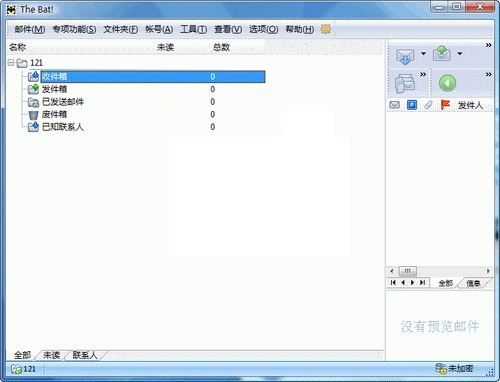The height and width of the screenshot is (382, 500).
Task: Open the 选项(O) menu
Action: (x=263, y=29)
